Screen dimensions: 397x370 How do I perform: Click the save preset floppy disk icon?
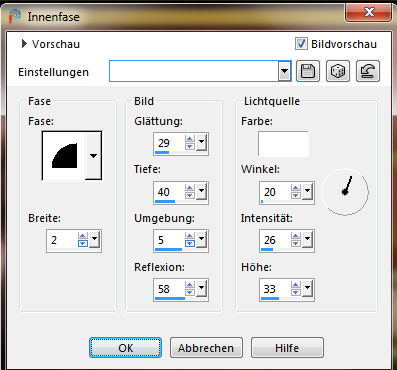point(308,71)
